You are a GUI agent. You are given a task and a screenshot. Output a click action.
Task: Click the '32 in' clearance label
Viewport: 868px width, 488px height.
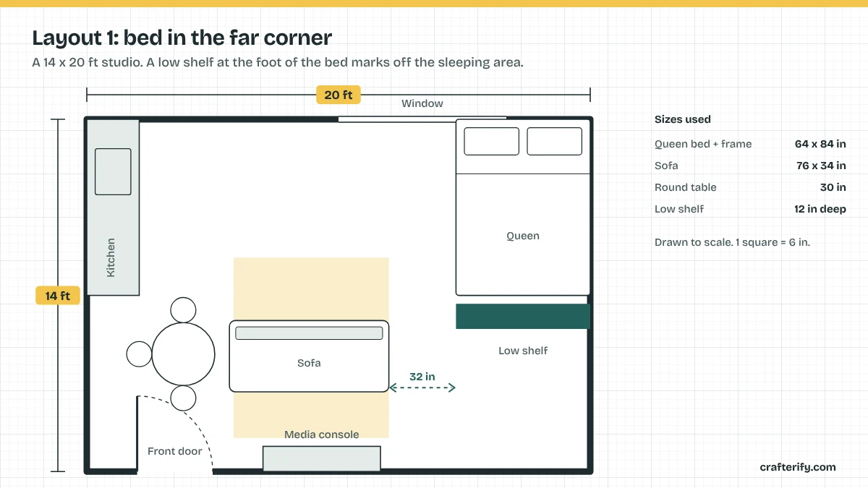422,377
